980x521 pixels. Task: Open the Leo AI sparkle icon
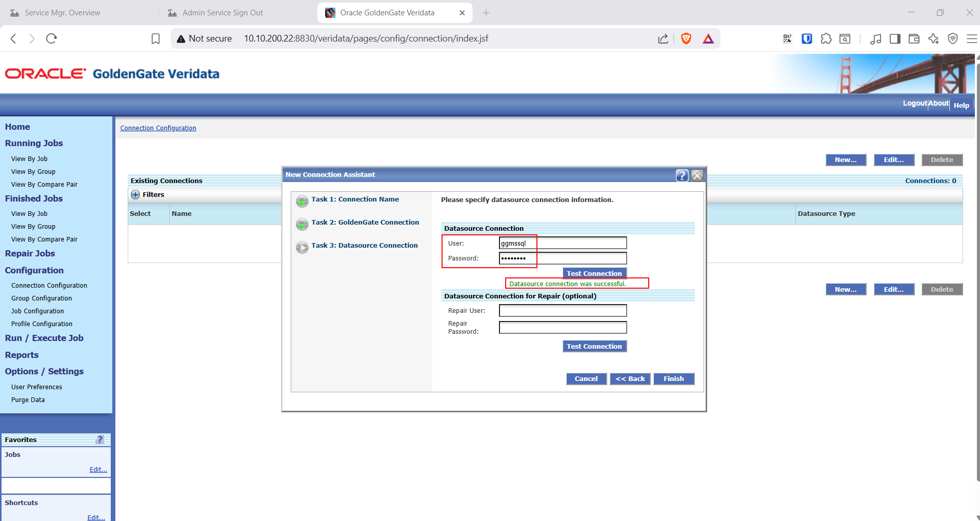933,38
